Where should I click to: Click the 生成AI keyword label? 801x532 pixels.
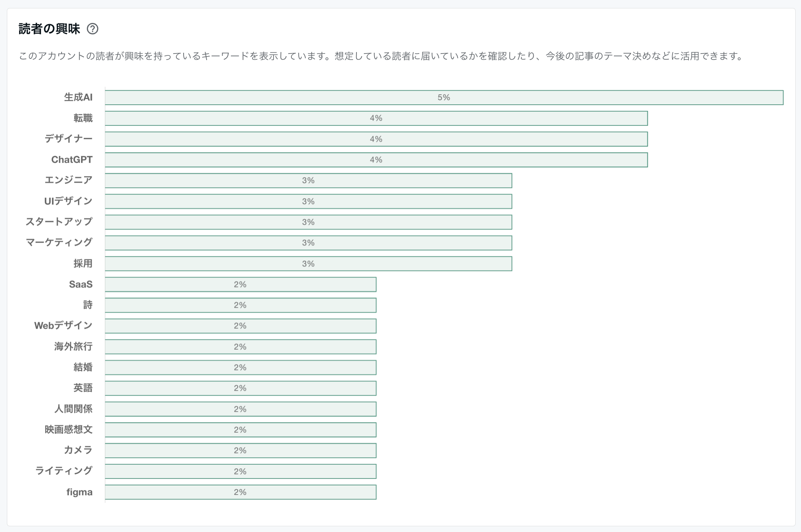click(x=78, y=97)
